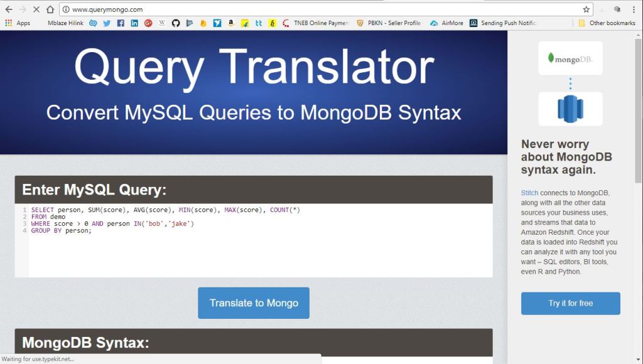Open the Chrome three-dot menu
Viewport: 643px width, 364px height.
click(x=634, y=9)
